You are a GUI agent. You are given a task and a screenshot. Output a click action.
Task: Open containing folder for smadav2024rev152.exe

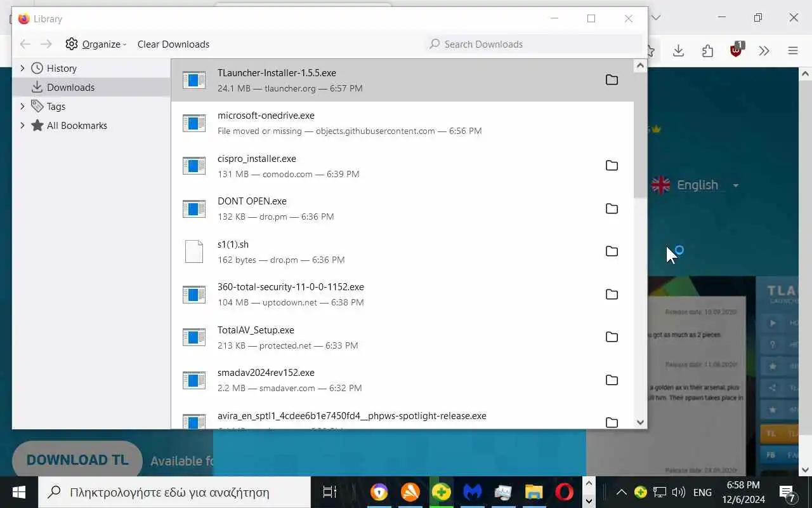point(612,380)
